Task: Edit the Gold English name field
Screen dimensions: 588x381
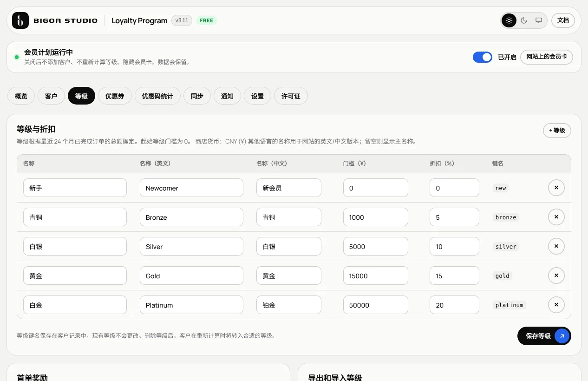Action: coord(191,276)
